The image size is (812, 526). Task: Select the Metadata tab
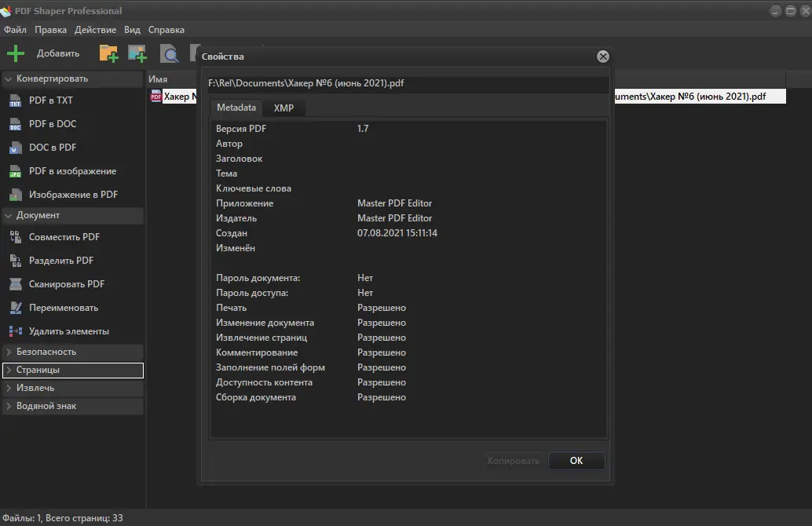coord(236,108)
